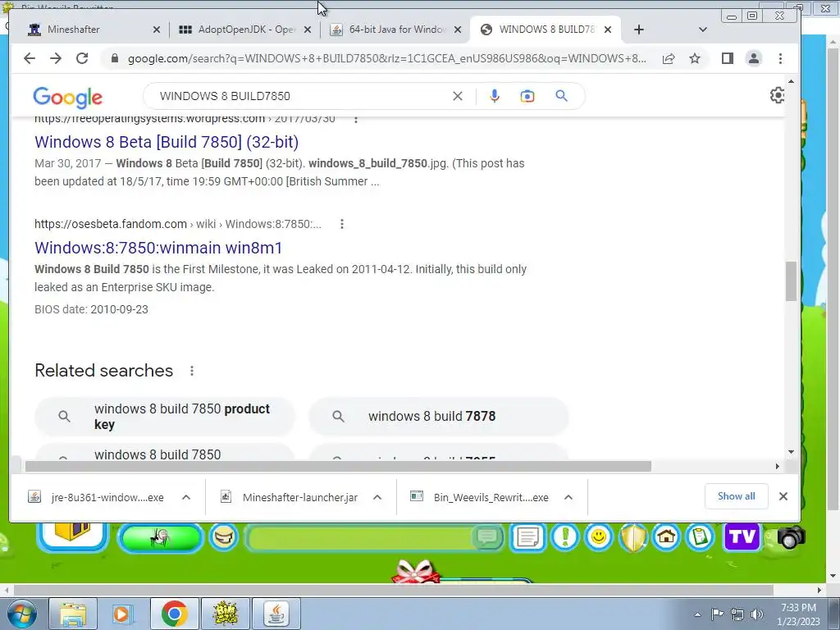Click the camera icon in Bin Weevils
Screen dimensions: 840x630
791,537
